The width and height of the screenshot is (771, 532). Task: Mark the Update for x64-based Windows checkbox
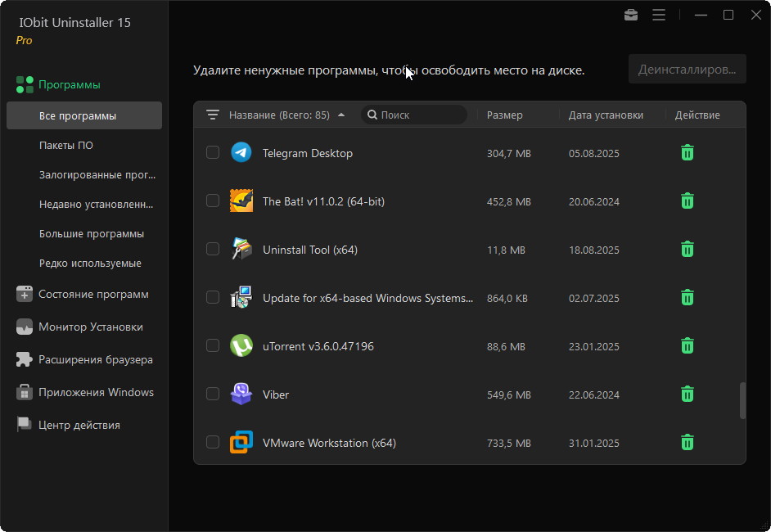click(x=213, y=297)
